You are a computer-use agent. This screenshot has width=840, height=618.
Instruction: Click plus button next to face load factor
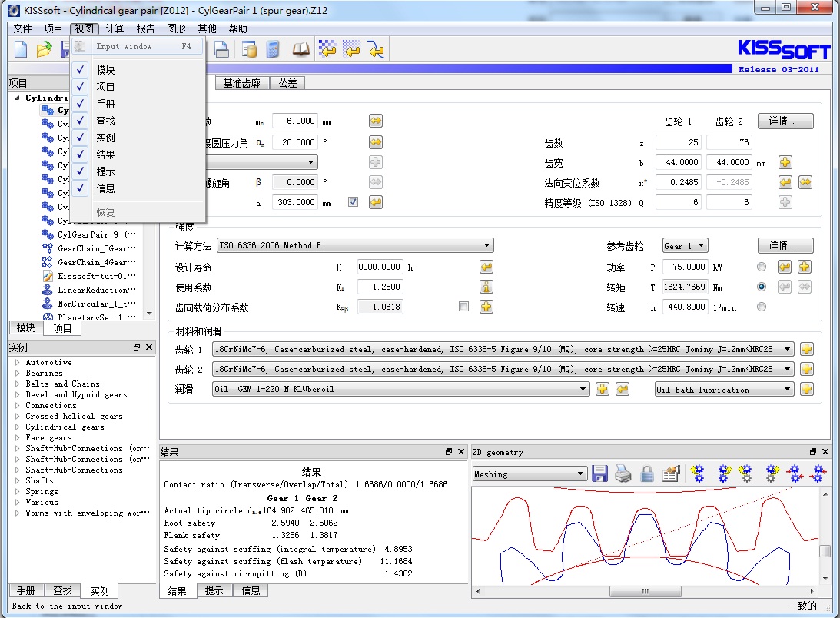486,307
